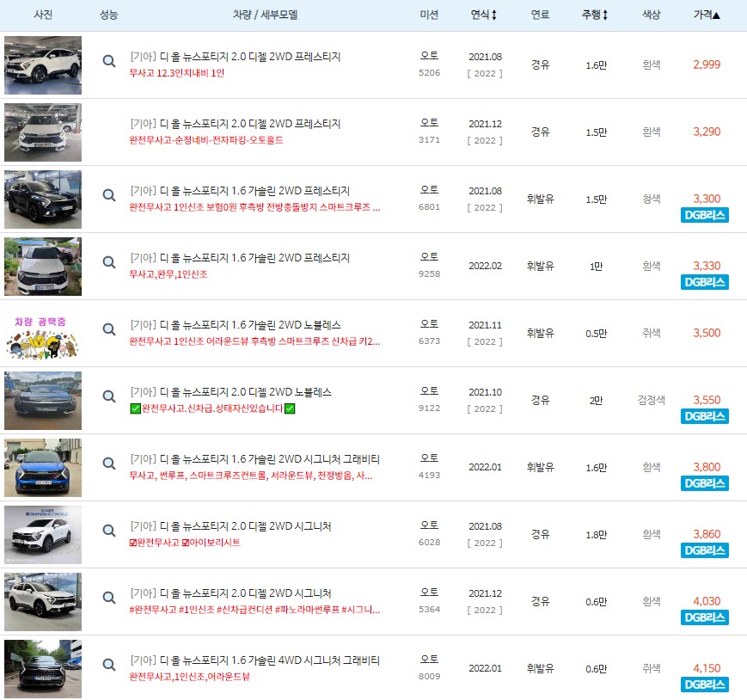Screen dimensions: 747x700
Task: Open the white Sportage photo priced 2,999
Action: (x=43, y=65)
